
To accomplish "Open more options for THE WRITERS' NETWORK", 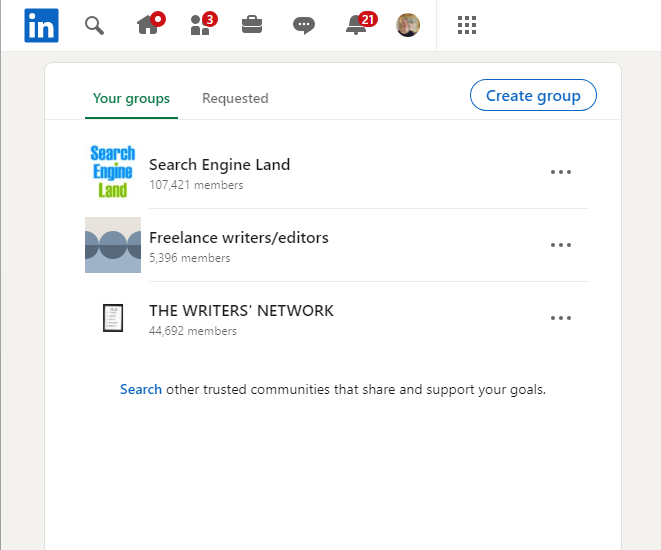I will (561, 318).
